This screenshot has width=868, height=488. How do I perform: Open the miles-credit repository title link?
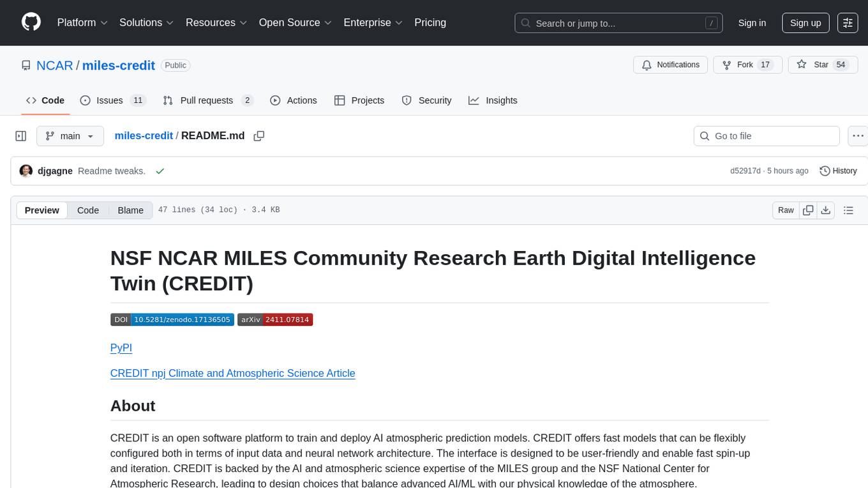119,66
